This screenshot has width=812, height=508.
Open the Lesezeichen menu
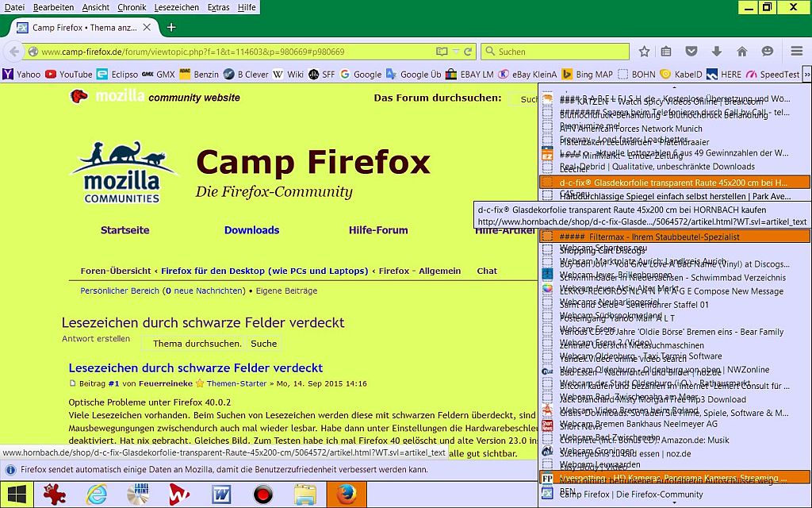pyautogui.click(x=177, y=7)
